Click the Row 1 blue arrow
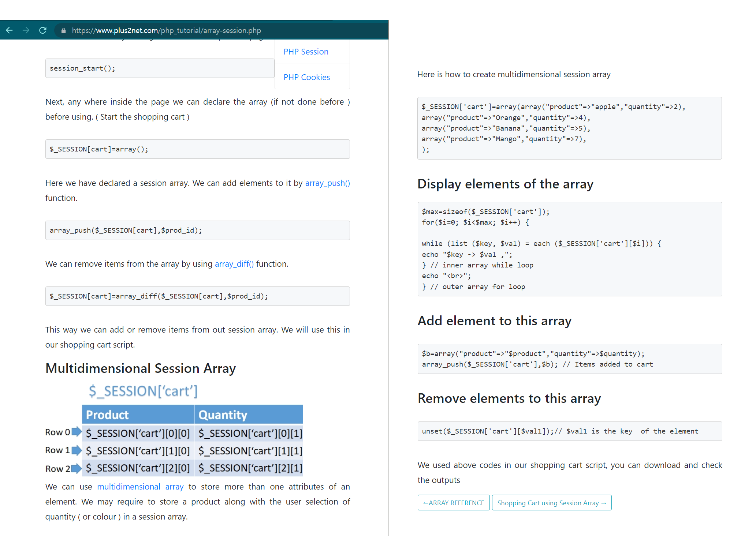 point(77,450)
